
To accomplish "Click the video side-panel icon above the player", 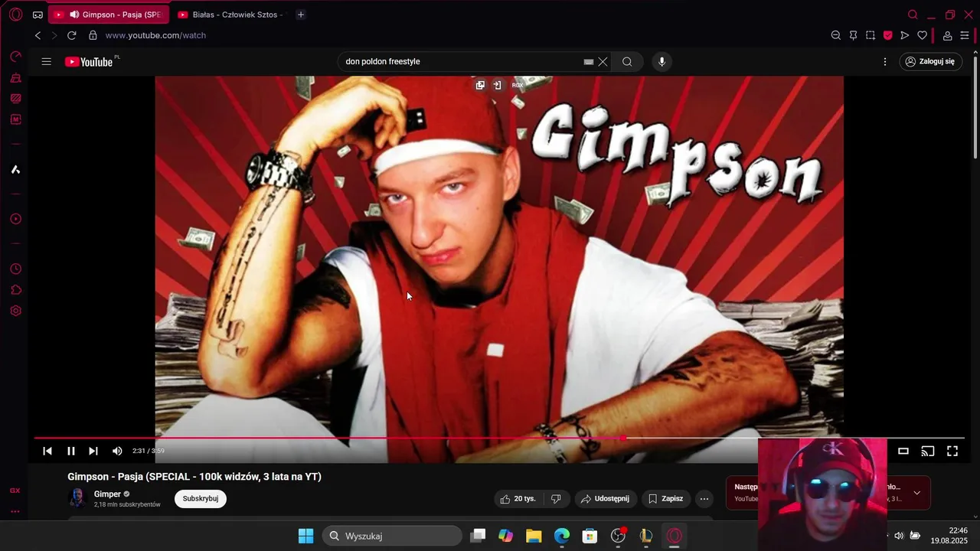I will point(497,85).
